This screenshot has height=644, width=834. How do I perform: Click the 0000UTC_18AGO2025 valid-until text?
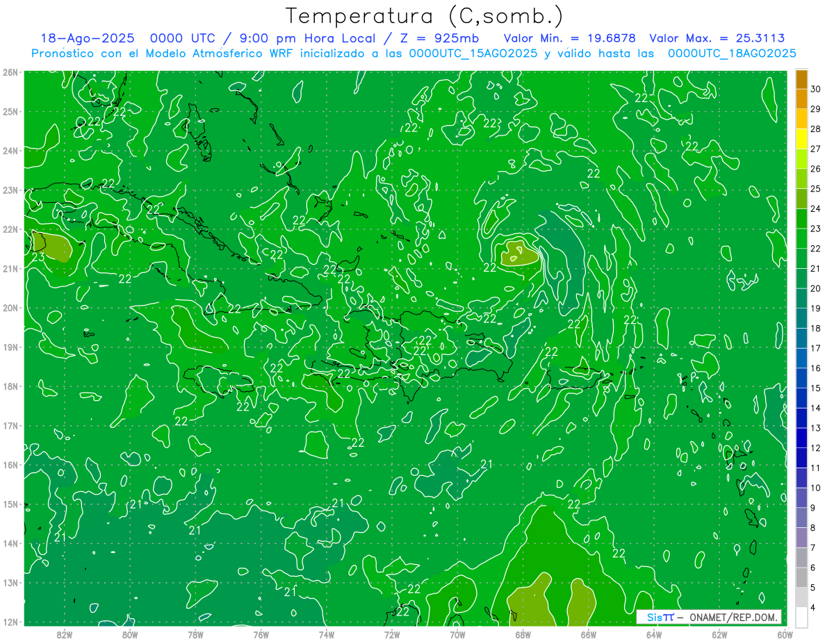tap(732, 53)
